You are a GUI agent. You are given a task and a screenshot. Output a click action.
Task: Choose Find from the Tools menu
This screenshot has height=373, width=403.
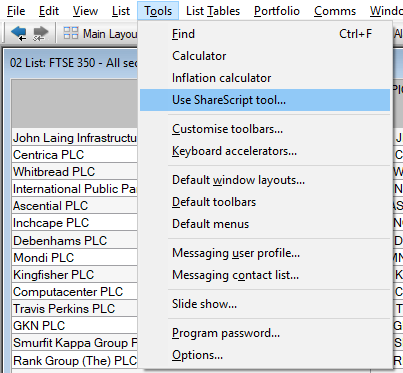click(x=265, y=34)
